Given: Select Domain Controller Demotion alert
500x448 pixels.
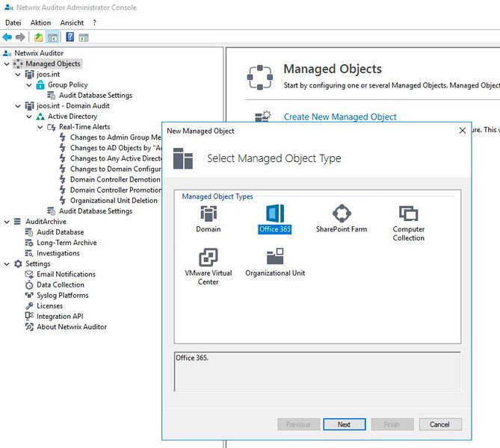Looking at the screenshot, I should point(115,179).
